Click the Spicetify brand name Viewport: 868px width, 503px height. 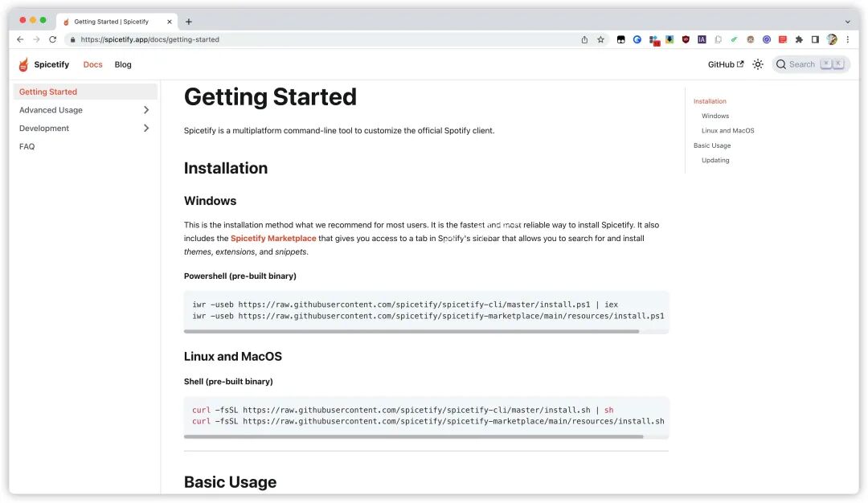[x=51, y=65]
